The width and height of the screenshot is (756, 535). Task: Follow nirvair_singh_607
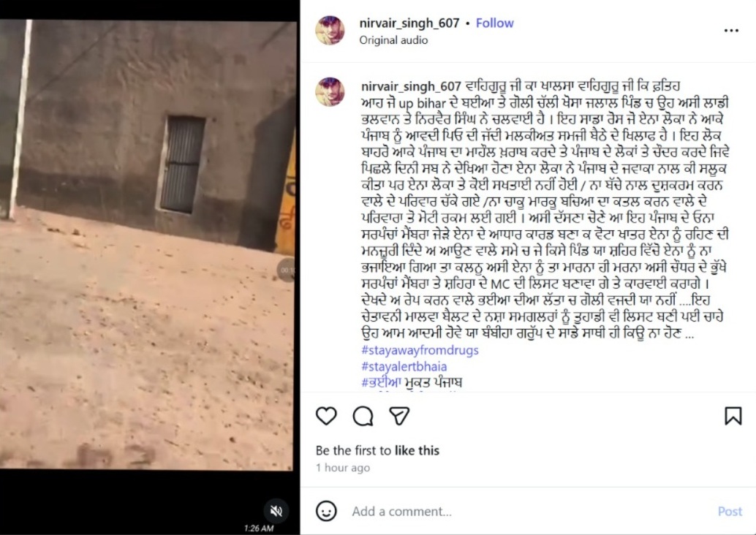[495, 23]
